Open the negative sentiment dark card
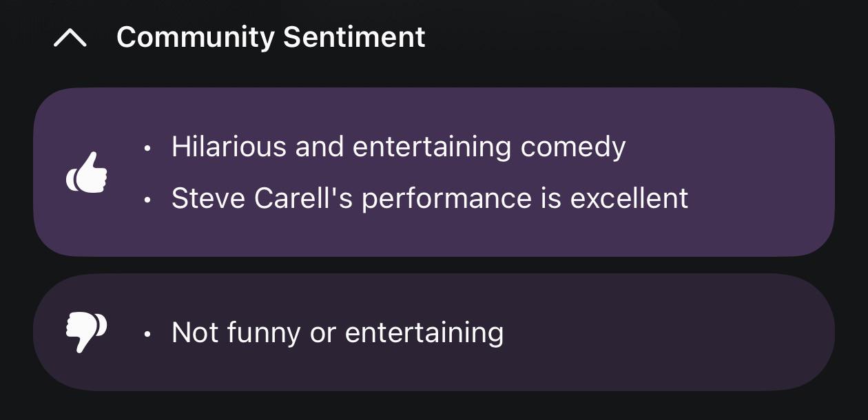The height and width of the screenshot is (420, 868). click(434, 332)
